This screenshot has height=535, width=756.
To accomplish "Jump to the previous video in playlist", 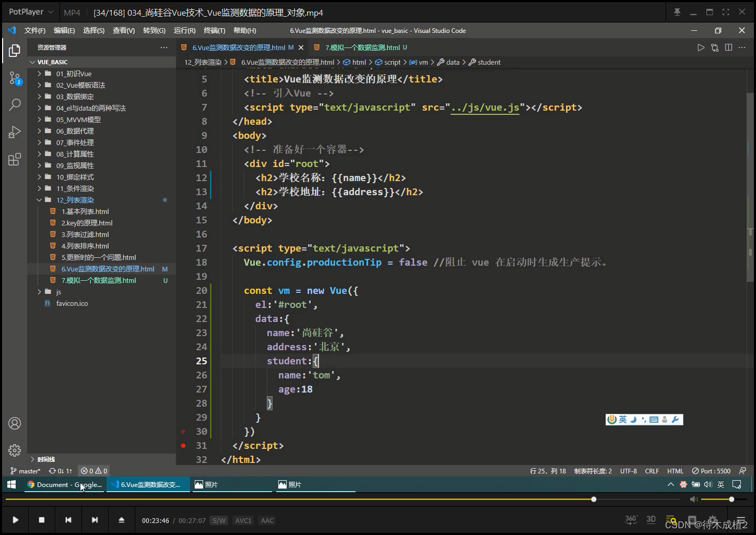I will point(68,520).
